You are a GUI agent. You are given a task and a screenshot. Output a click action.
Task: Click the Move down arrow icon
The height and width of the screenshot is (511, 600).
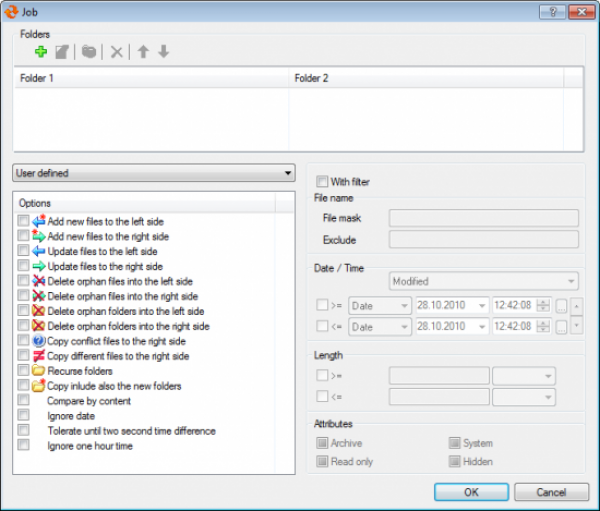coord(163,52)
